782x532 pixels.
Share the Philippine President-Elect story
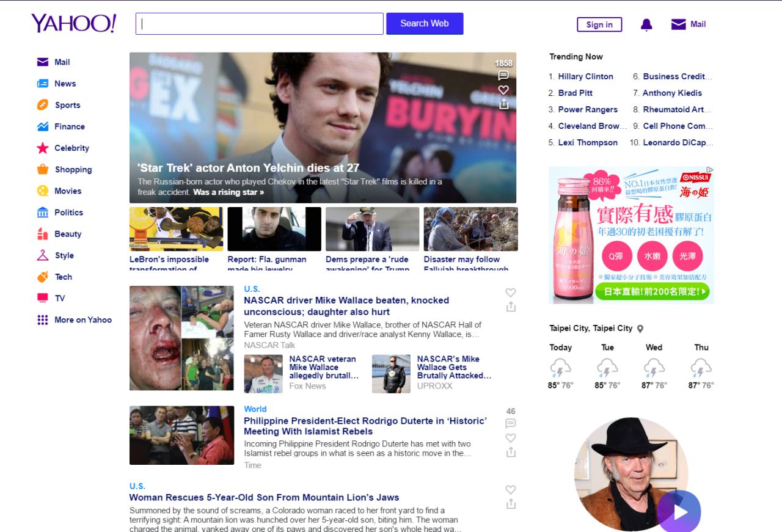click(511, 452)
